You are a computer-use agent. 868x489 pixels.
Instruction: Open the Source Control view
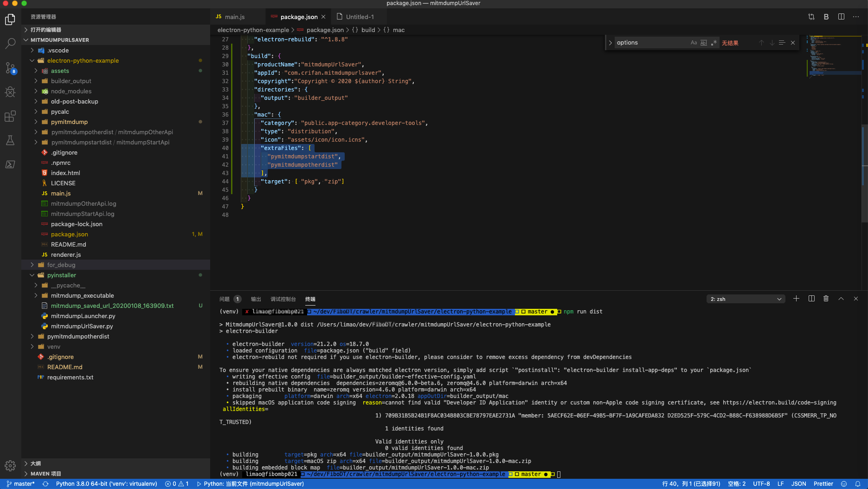pos(10,68)
